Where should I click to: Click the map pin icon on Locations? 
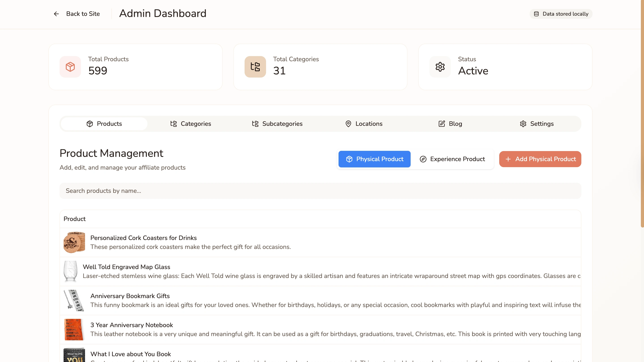348,124
